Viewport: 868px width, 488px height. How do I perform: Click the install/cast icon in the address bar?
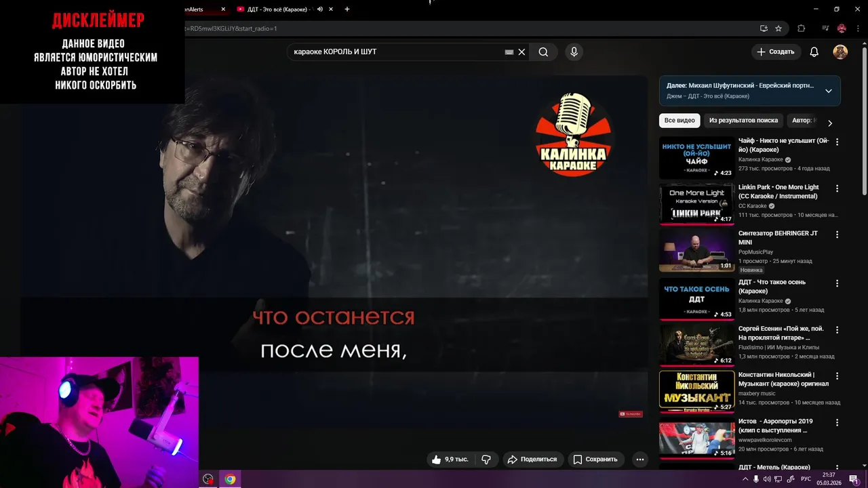tap(764, 28)
